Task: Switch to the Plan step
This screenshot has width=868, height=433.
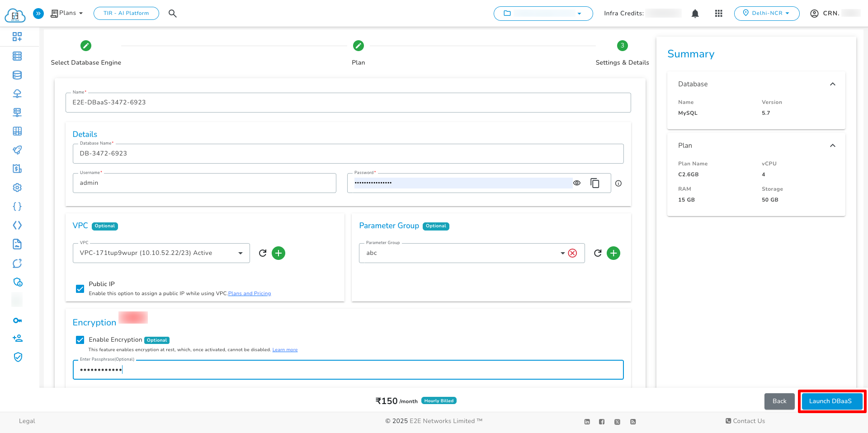Action: coord(358,46)
